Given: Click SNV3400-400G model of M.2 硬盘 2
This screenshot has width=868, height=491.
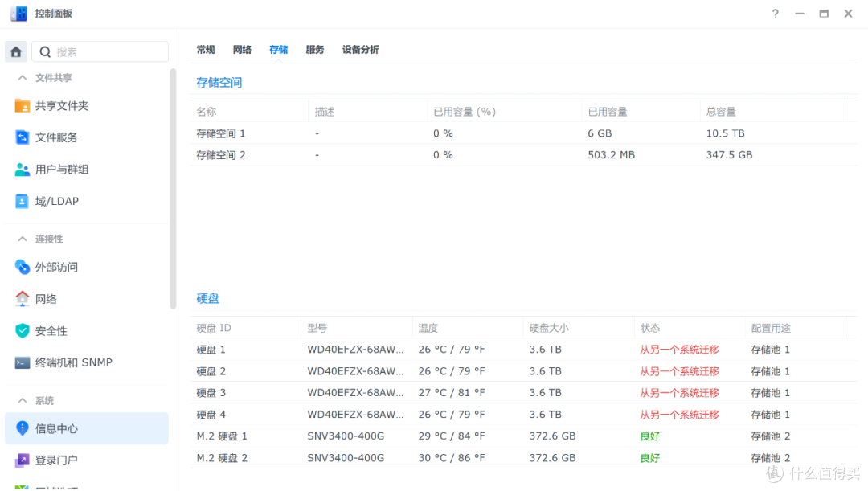Looking at the screenshot, I should (x=346, y=458).
